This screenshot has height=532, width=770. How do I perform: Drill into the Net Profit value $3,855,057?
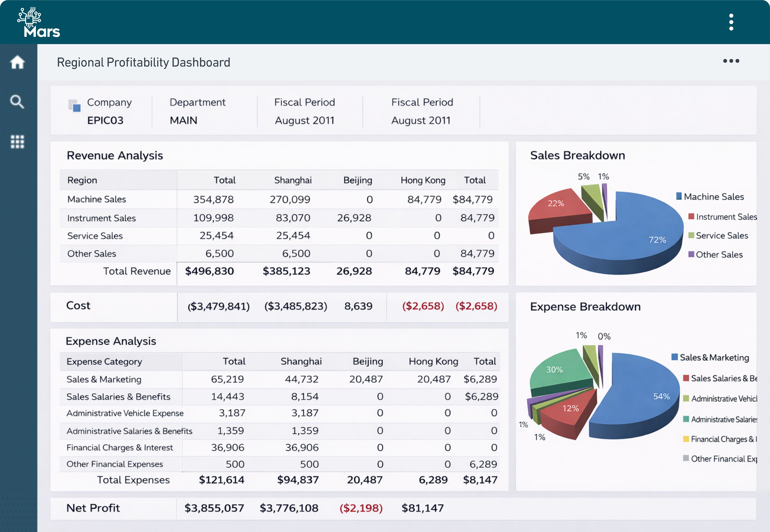pyautogui.click(x=214, y=508)
